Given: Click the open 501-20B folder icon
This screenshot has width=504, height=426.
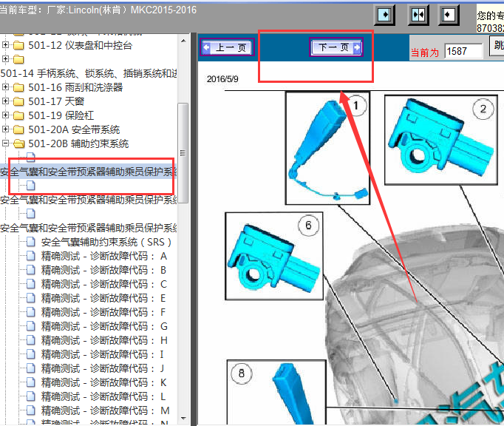Looking at the screenshot, I should point(19,143).
